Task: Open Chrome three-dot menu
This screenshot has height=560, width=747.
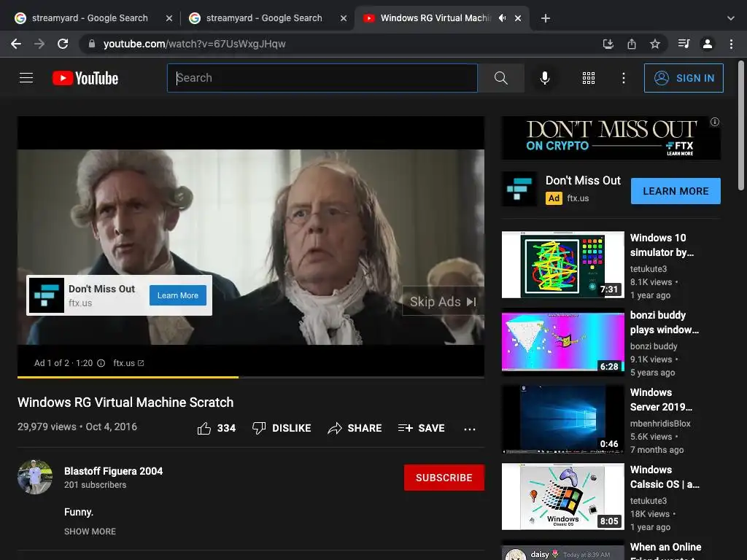Action: click(x=731, y=44)
